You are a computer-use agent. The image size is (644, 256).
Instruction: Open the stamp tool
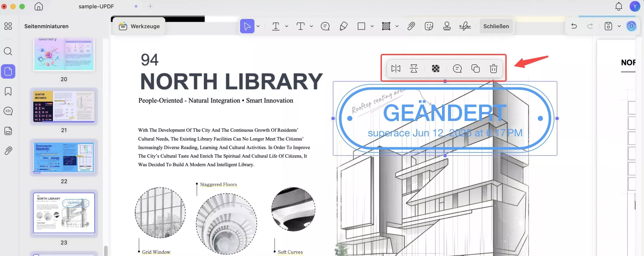pyautogui.click(x=447, y=26)
